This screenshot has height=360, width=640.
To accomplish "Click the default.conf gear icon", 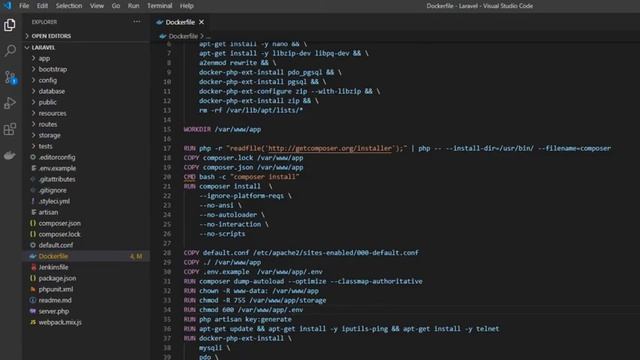I will pyautogui.click(x=33, y=245).
